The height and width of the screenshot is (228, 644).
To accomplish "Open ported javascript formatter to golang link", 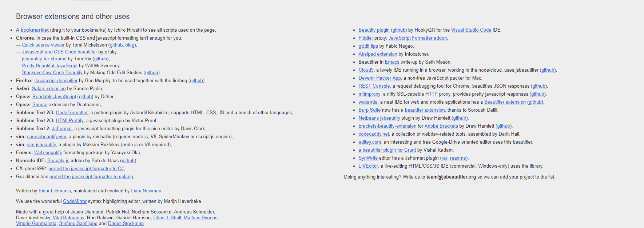I will coord(91,177).
